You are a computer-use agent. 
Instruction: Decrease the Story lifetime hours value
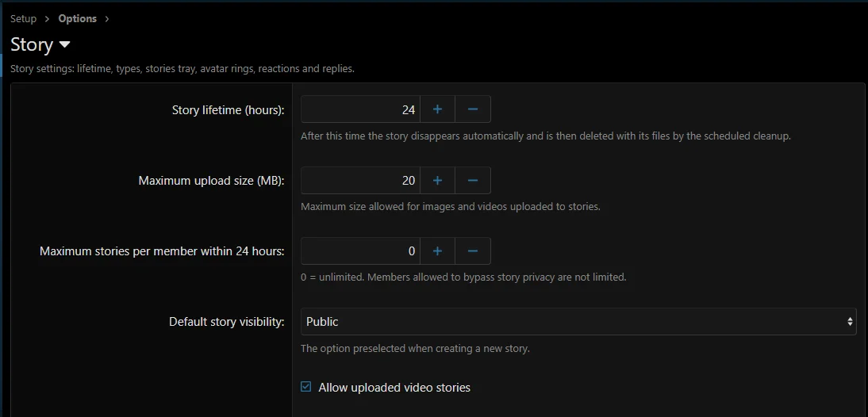click(x=473, y=109)
